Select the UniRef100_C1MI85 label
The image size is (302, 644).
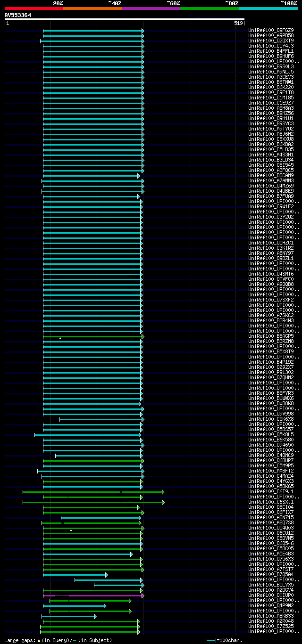click(271, 98)
